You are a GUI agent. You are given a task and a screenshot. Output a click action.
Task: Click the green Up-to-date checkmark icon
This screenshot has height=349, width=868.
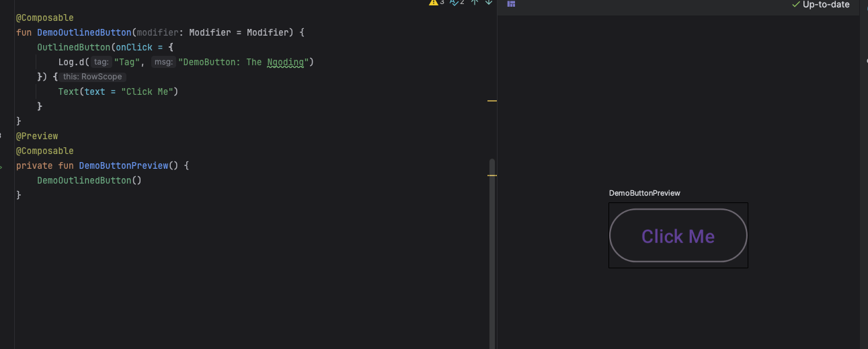click(x=796, y=5)
